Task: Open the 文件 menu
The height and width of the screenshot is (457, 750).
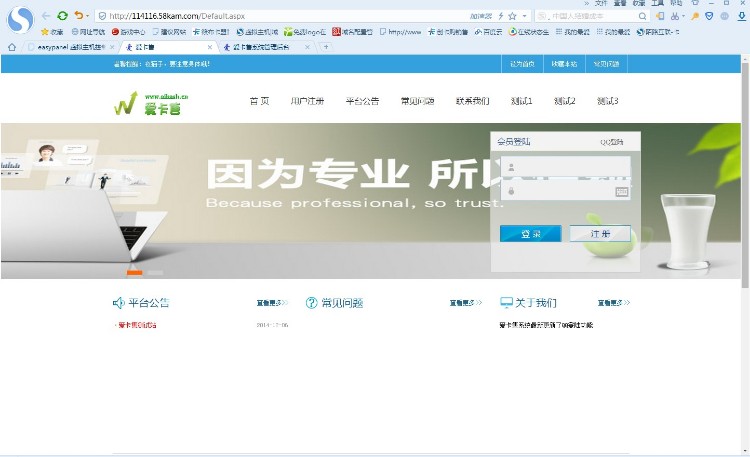Action: 601,3
